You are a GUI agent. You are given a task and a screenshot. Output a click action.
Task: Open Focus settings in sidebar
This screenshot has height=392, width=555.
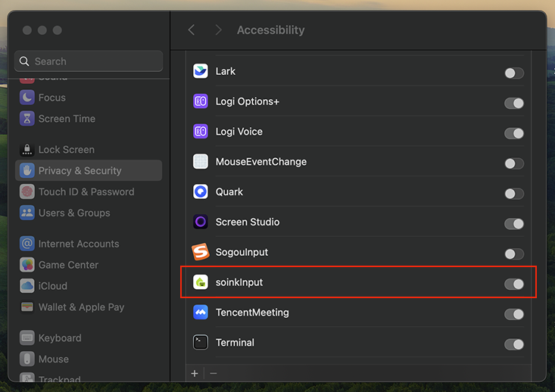(x=89, y=98)
